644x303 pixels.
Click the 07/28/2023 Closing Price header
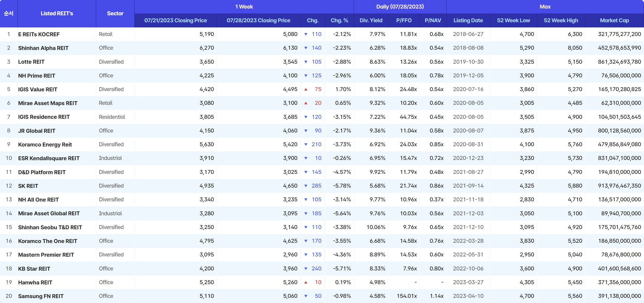coord(258,20)
